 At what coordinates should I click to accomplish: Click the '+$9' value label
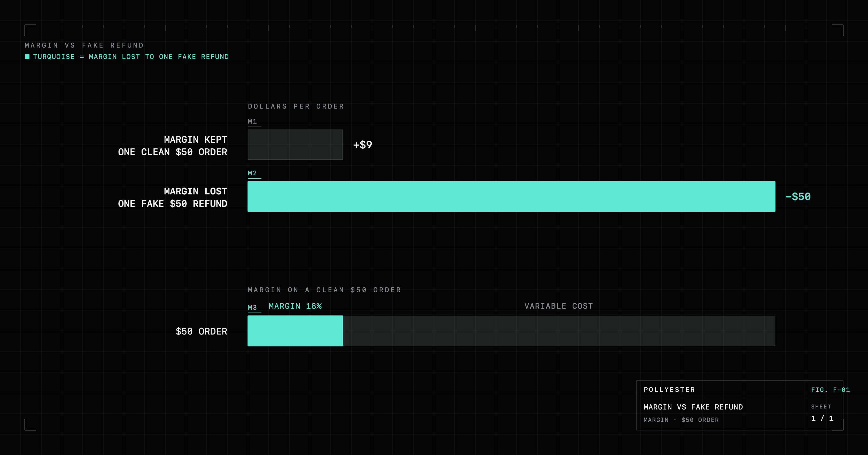(x=362, y=145)
